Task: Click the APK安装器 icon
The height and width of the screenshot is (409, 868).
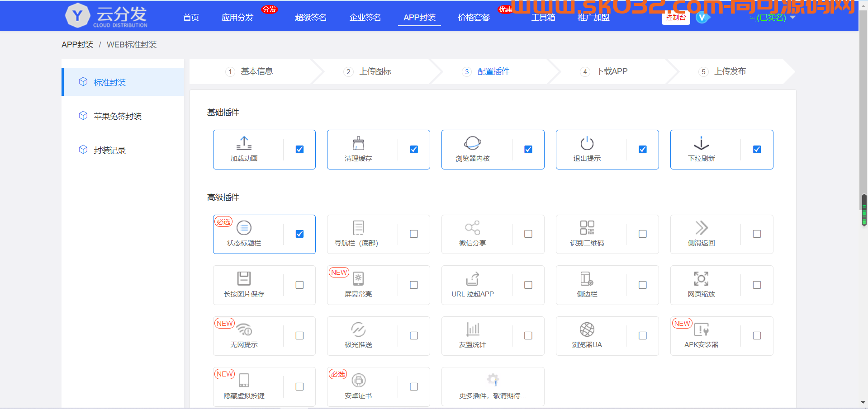Action: click(x=701, y=329)
